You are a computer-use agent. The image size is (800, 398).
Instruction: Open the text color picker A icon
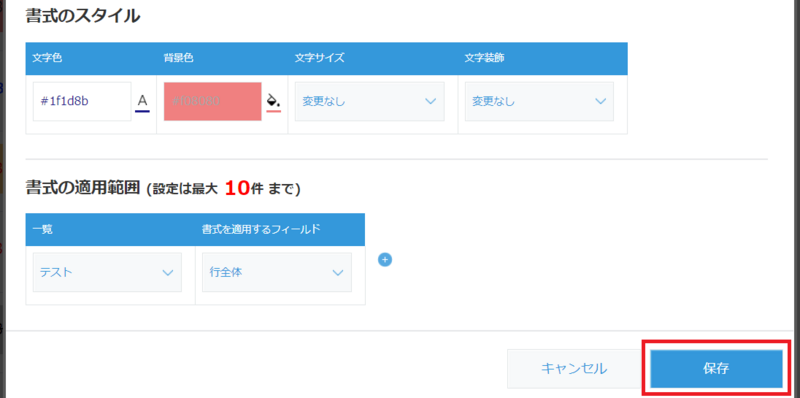[142, 102]
